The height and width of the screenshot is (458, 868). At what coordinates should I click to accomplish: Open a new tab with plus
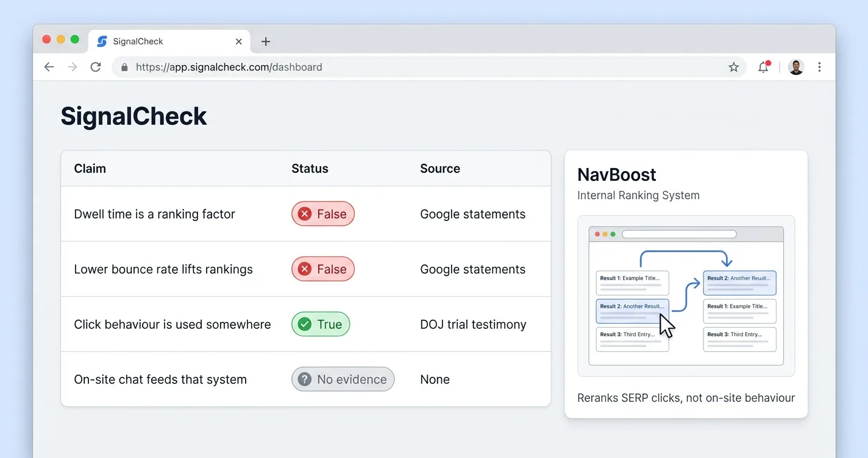pyautogui.click(x=266, y=41)
